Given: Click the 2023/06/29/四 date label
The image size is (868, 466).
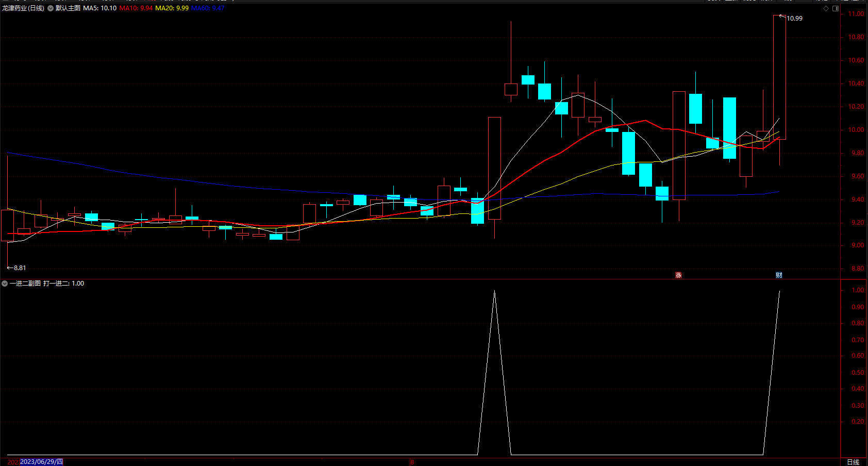Looking at the screenshot, I should coord(41,462).
